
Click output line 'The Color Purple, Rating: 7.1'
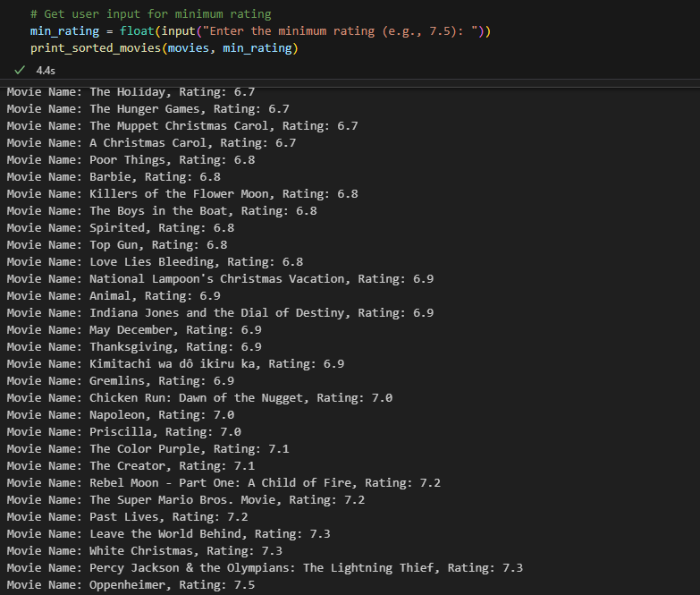[148, 448]
